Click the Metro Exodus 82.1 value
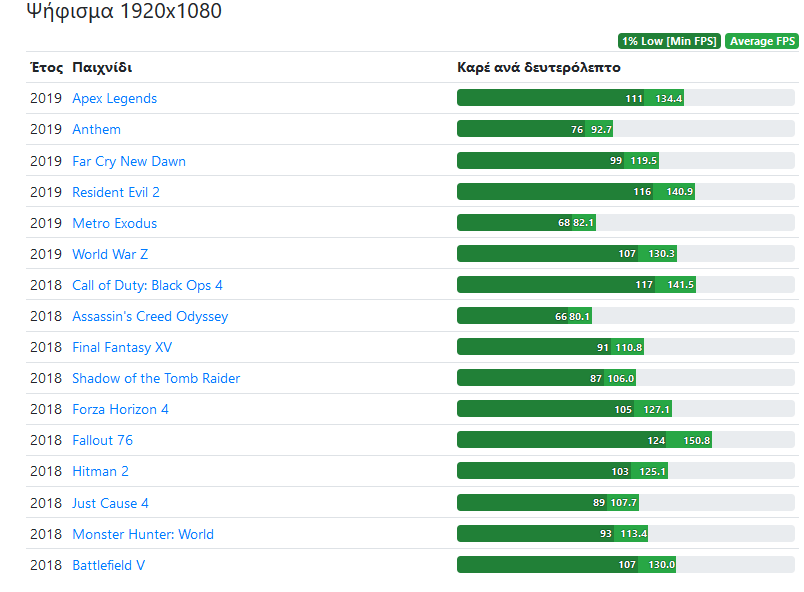The image size is (804, 592). [x=583, y=222]
